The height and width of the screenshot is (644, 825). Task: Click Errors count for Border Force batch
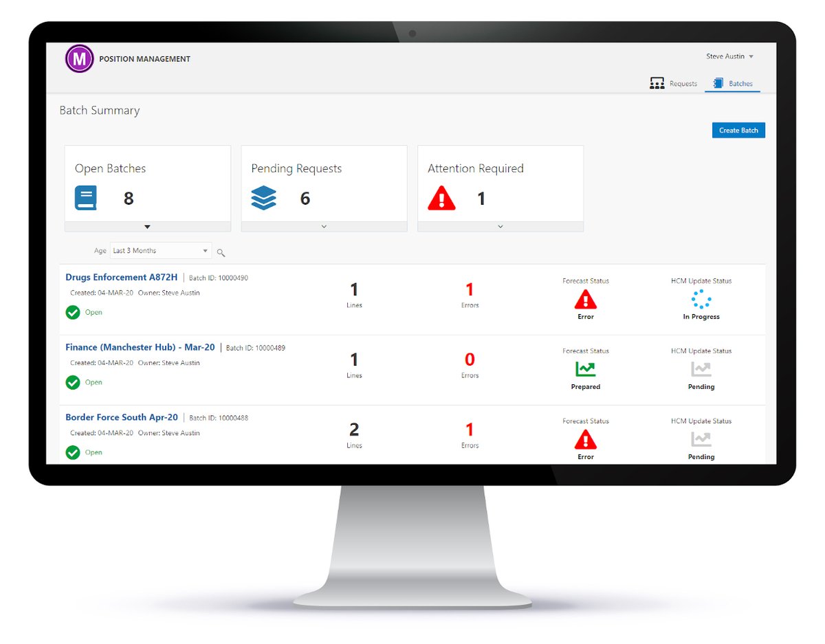tap(470, 430)
